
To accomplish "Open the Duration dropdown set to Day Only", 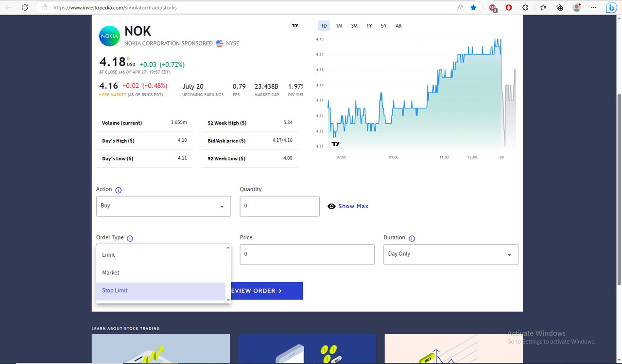I will point(451,254).
